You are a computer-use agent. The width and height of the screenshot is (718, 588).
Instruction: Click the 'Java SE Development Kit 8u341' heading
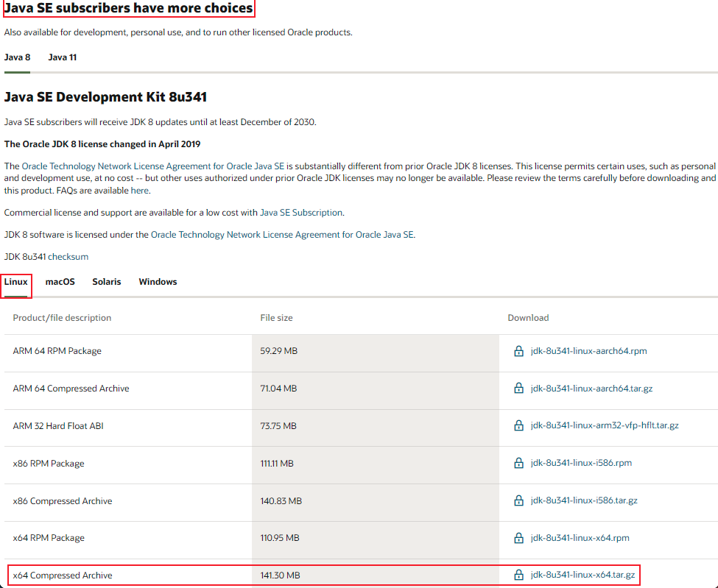(105, 97)
